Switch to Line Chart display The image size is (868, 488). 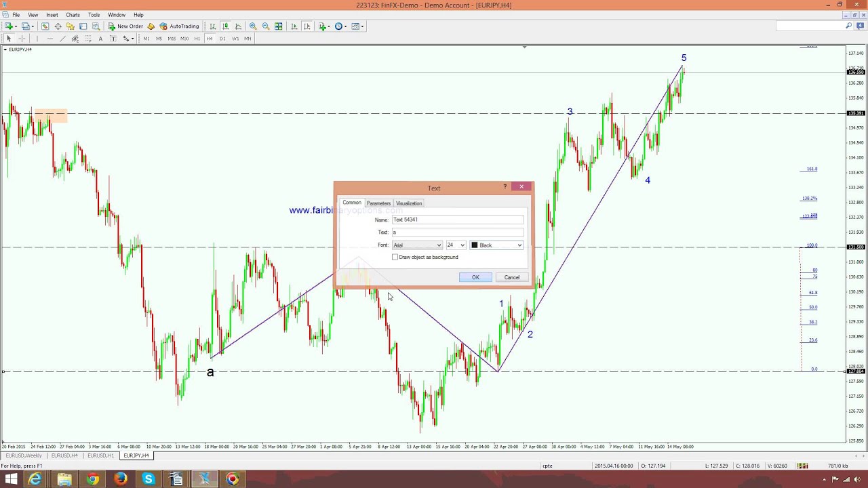[x=239, y=26]
